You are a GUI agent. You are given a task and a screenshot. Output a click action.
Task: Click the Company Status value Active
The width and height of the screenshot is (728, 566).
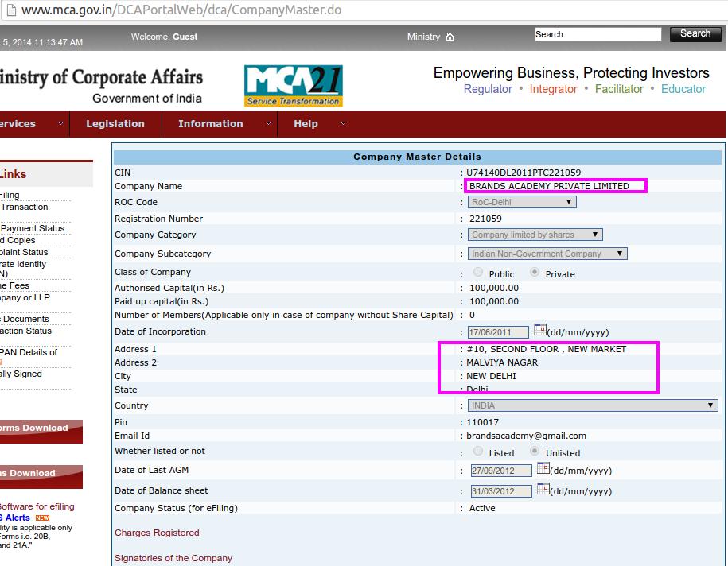(482, 508)
